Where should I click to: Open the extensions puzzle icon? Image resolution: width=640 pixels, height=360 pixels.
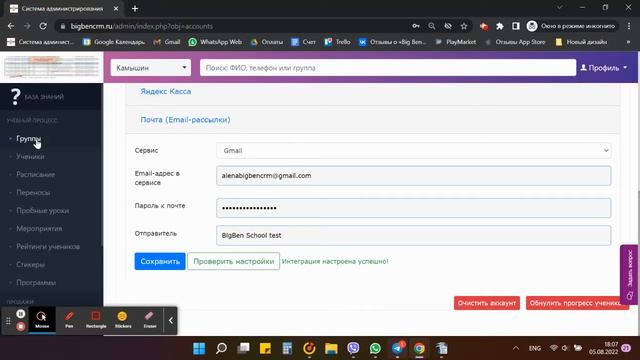pos(500,26)
